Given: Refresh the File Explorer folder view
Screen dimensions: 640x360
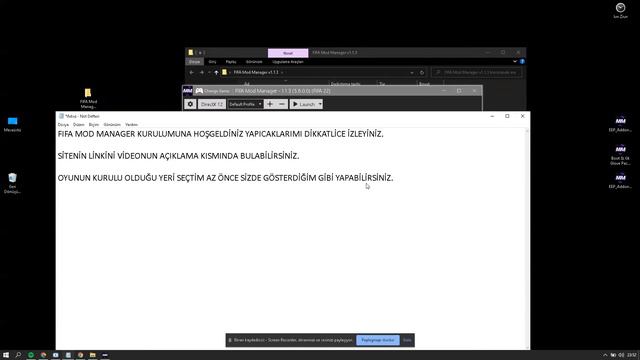Looking at the screenshot, I should (x=422, y=73).
